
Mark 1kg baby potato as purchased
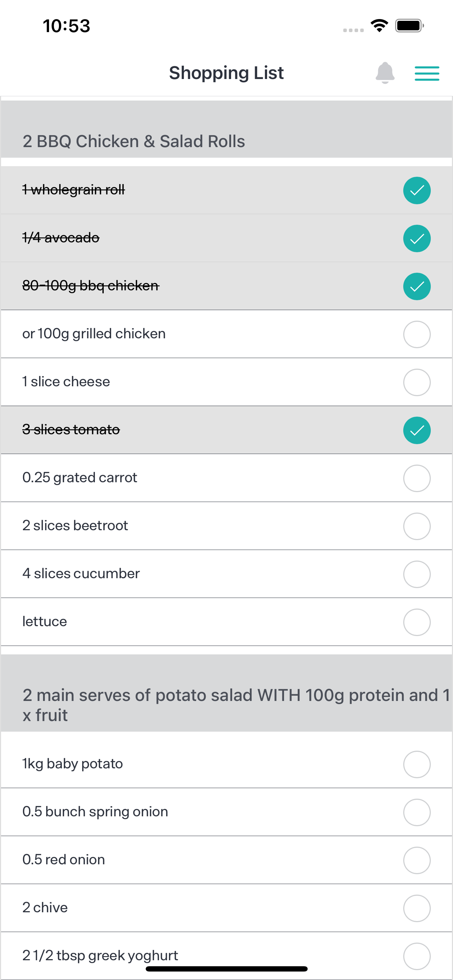[417, 764]
